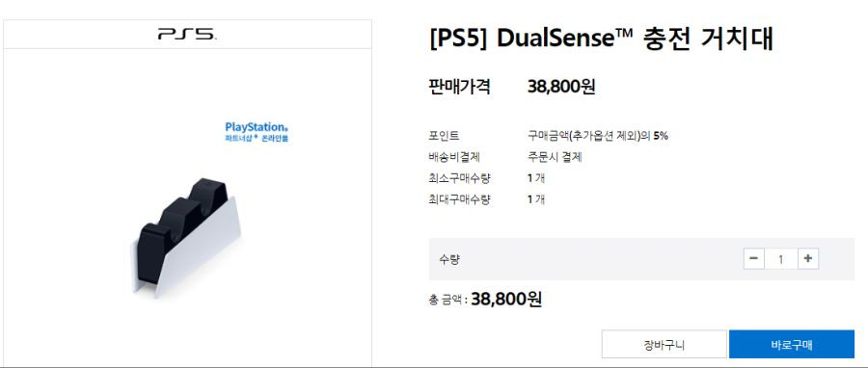Buy now with 바로구매 button
The image size is (868, 368).
click(x=792, y=345)
